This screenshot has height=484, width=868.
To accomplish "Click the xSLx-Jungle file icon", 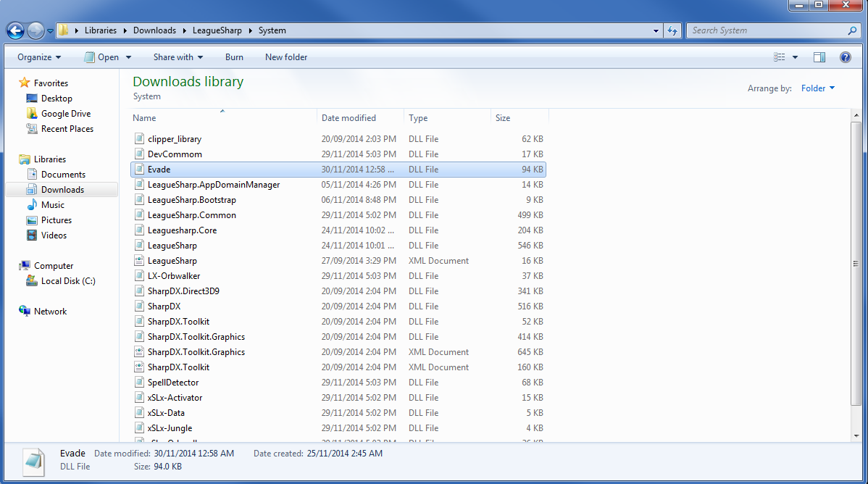I will [x=140, y=428].
